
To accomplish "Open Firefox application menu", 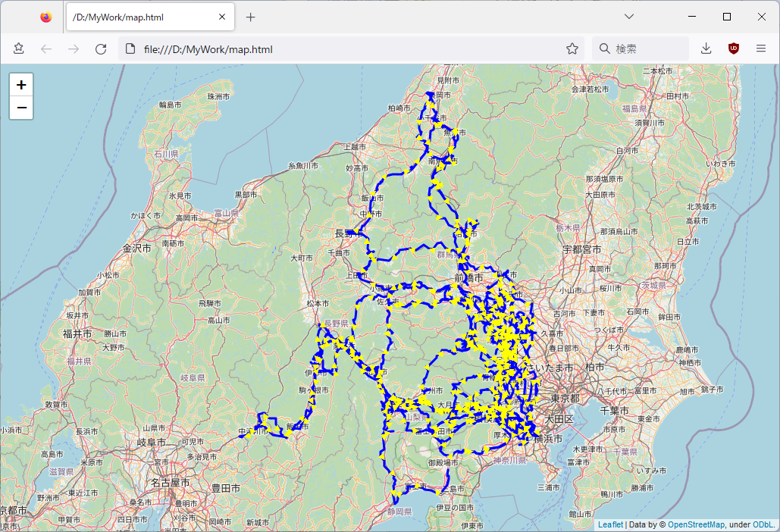I will [761, 49].
